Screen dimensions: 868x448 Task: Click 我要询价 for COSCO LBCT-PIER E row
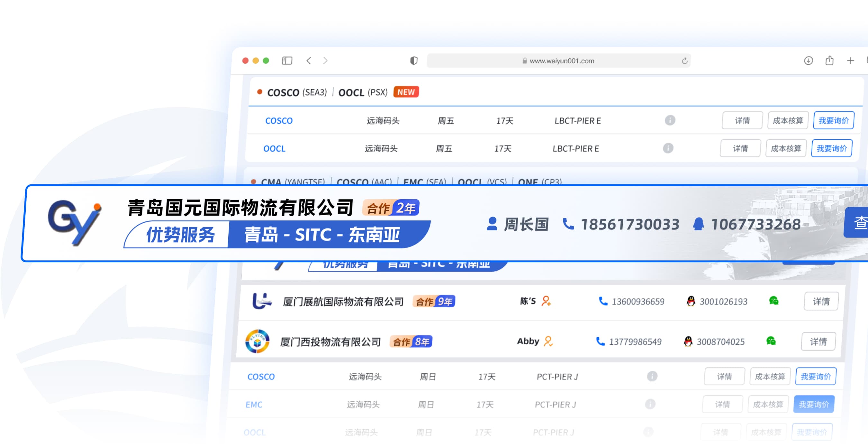(834, 120)
